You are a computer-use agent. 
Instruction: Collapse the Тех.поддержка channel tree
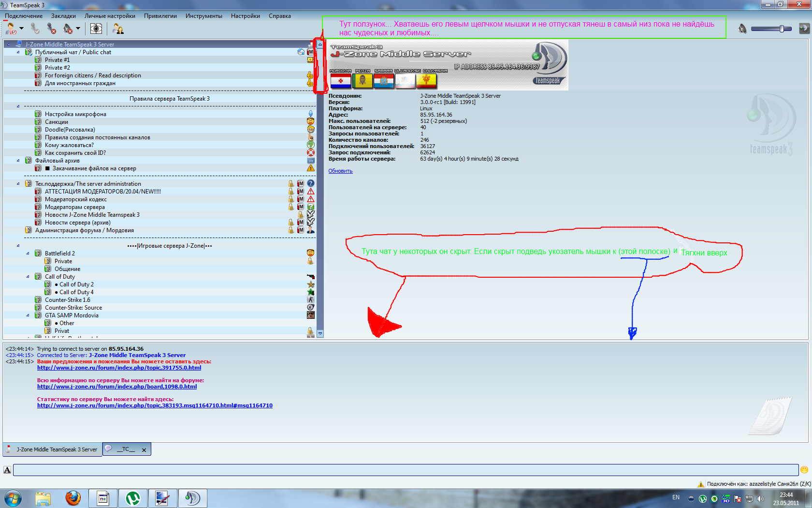coord(18,184)
